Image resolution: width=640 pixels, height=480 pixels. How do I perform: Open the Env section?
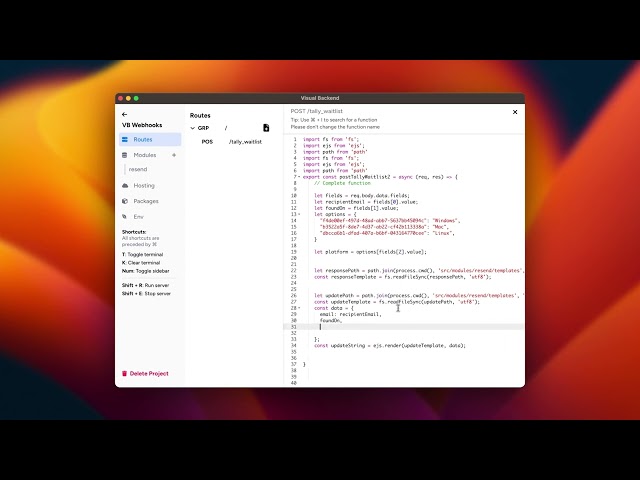[138, 217]
